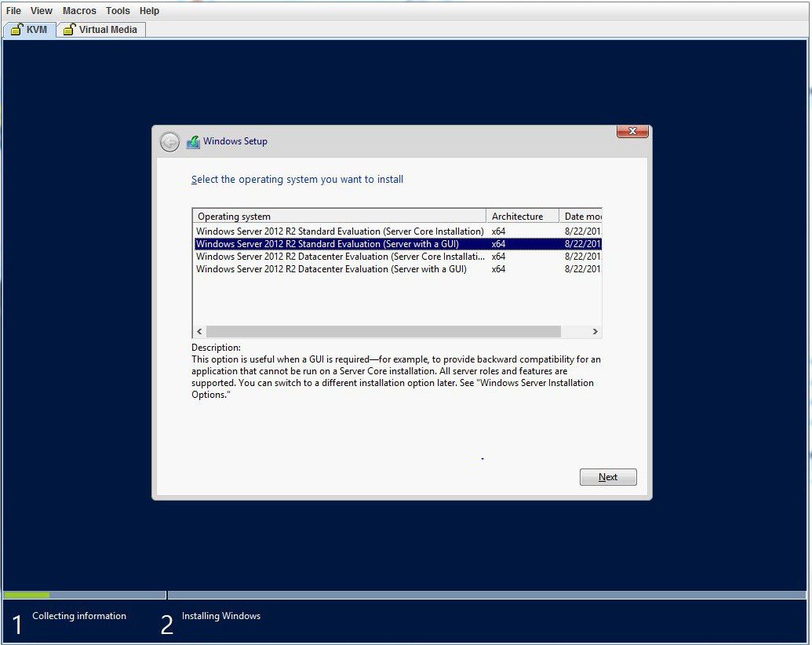Open the File menu
This screenshot has width=812, height=645.
click(13, 11)
